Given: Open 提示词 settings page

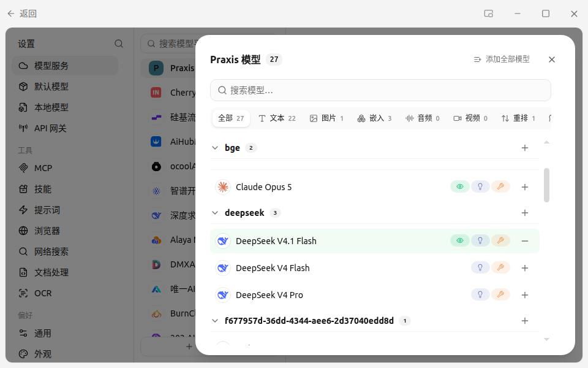Looking at the screenshot, I should point(65,210).
